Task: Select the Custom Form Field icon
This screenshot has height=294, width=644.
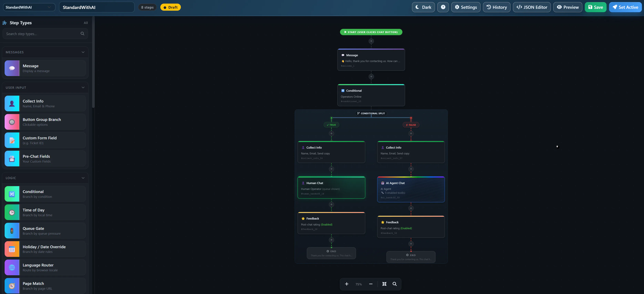Action: 12,140
